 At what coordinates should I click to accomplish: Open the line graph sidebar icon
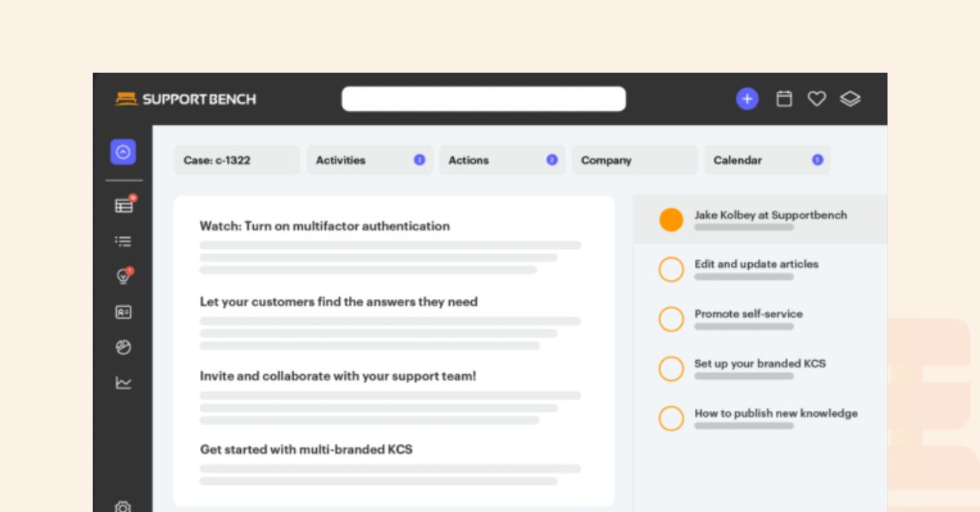pyautogui.click(x=123, y=382)
